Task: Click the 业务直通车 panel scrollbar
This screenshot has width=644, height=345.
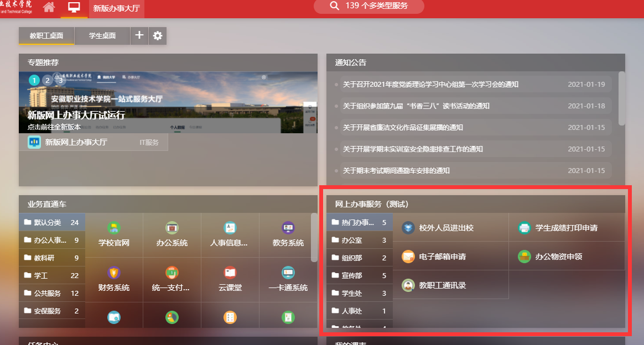Action: [314, 237]
